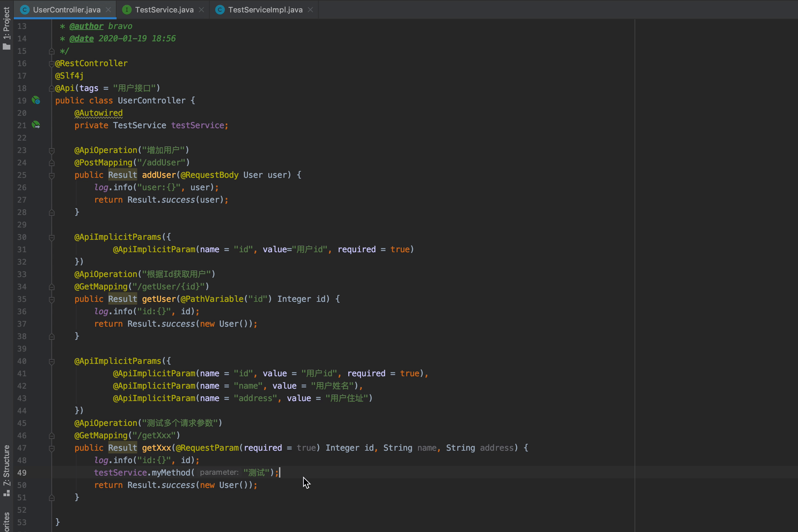Collapse the getUser method at line 35
This screenshot has height=532, width=798.
pyautogui.click(x=52, y=299)
